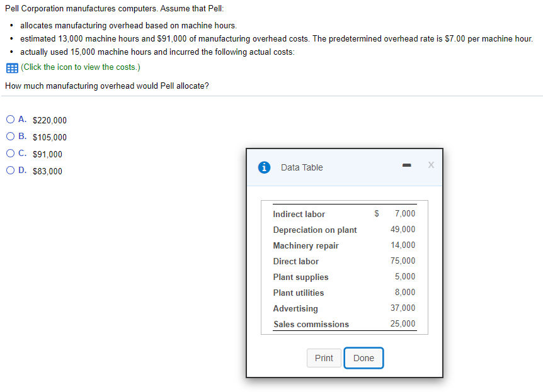
Task: Click the bullet about allocating by machine hours
Action: click(129, 26)
